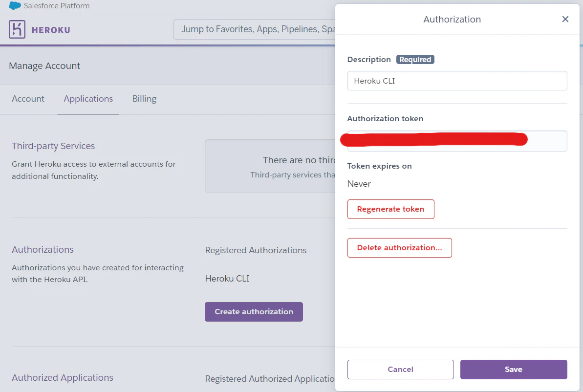Viewport: 583px width, 392px height.
Task: Edit the Description field containing Heroku CLI
Action: [457, 81]
